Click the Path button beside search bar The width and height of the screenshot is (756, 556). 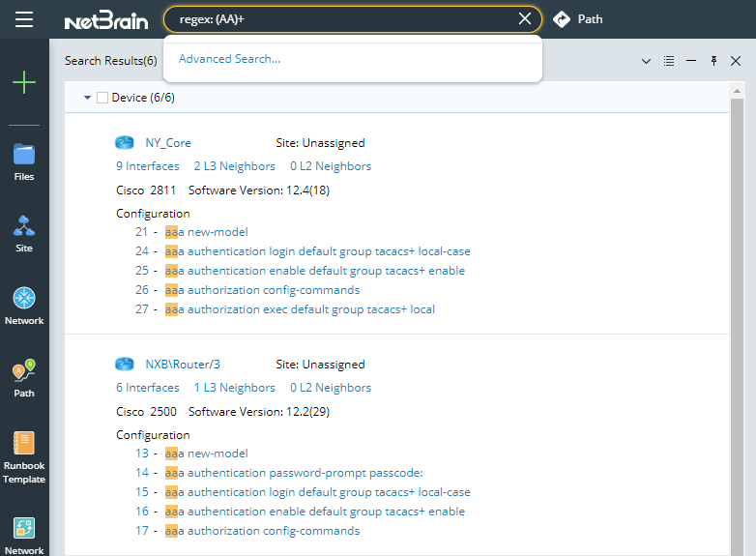click(578, 19)
